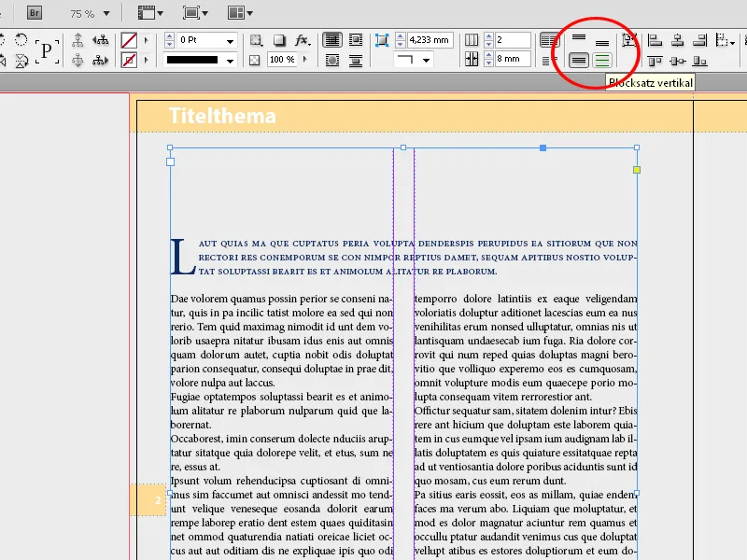Set vertical alignment to top
The height and width of the screenshot is (560, 747).
pyautogui.click(x=579, y=37)
